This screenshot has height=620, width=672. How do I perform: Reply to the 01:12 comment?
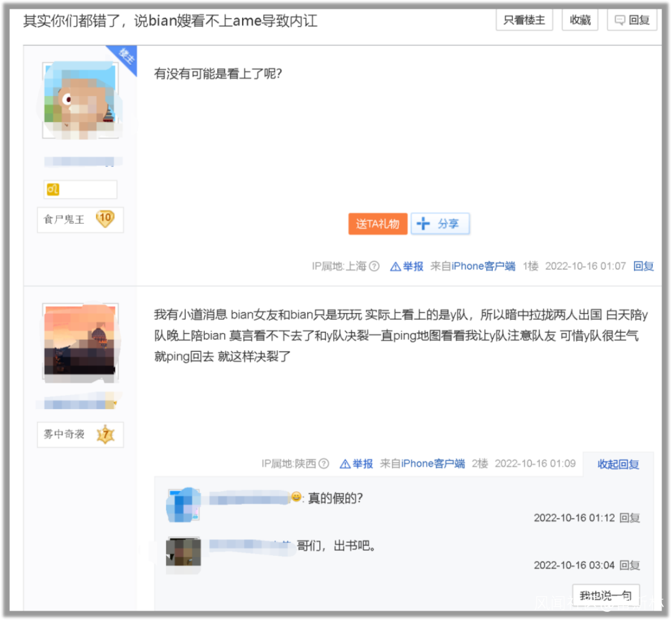[x=630, y=518]
